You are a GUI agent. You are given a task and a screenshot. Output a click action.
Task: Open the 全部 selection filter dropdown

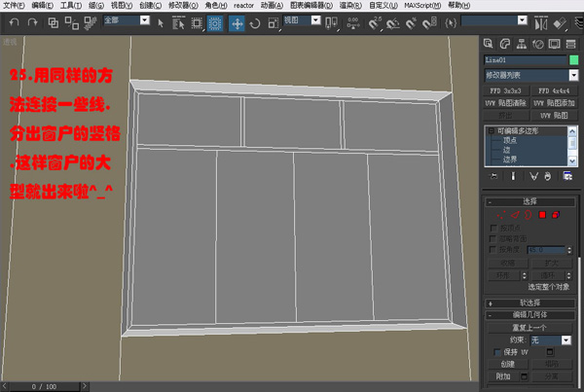(x=145, y=20)
